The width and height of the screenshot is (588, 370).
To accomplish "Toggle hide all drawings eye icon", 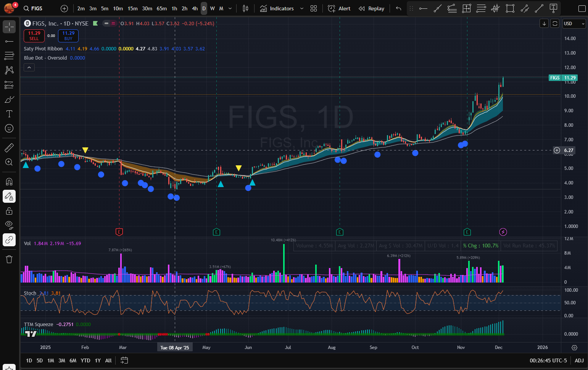I will [9, 225].
